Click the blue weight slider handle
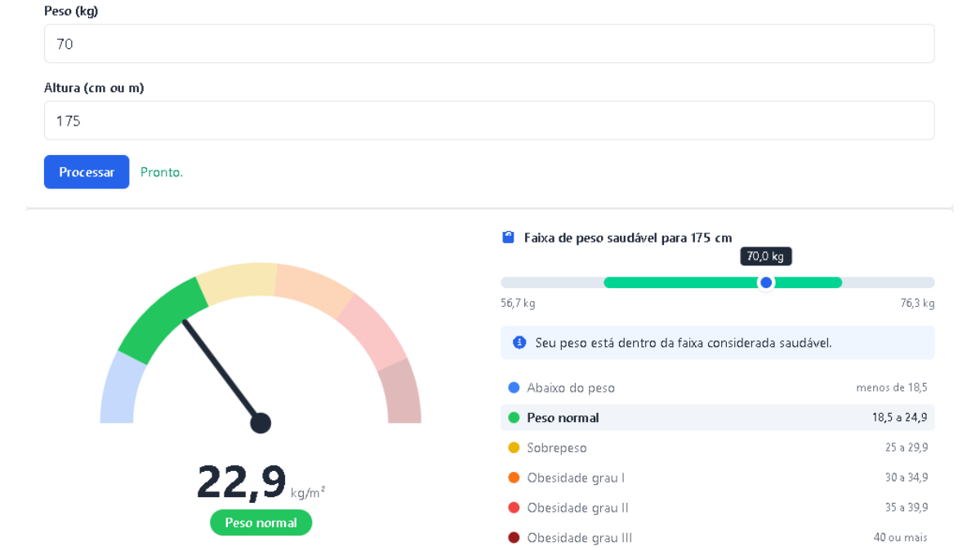This screenshot has height=551, width=980. click(766, 282)
